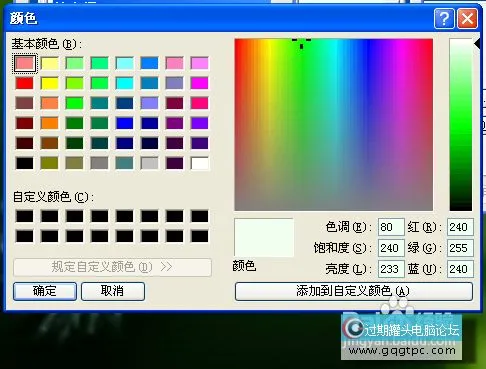Select the pure red basic color swatch
The height and width of the screenshot is (369, 486).
click(x=25, y=83)
